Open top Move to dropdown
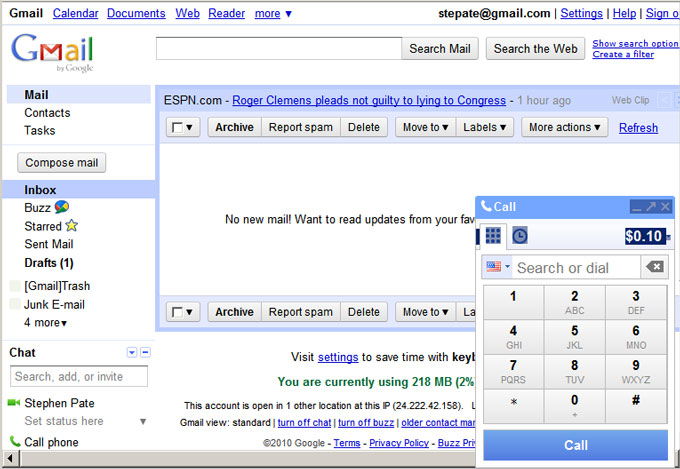Viewport: 680px width, 469px height. point(425,127)
